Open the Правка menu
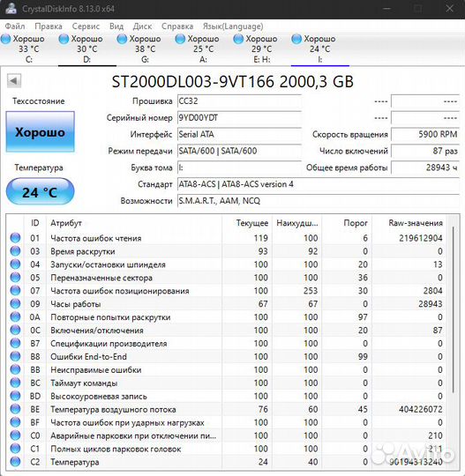 49,26
